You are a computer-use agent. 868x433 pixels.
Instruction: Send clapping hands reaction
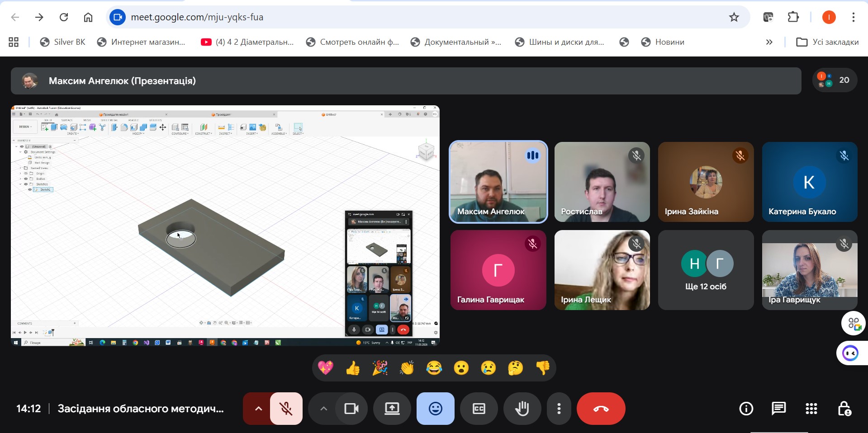coord(407,368)
